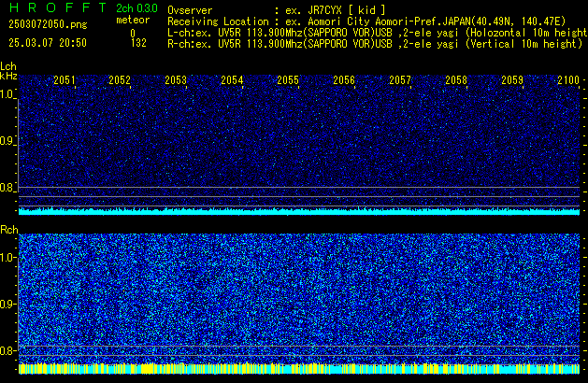Click the Lch channel label
Image resolution: width=588 pixels, height=383 pixels.
[x=8, y=66]
